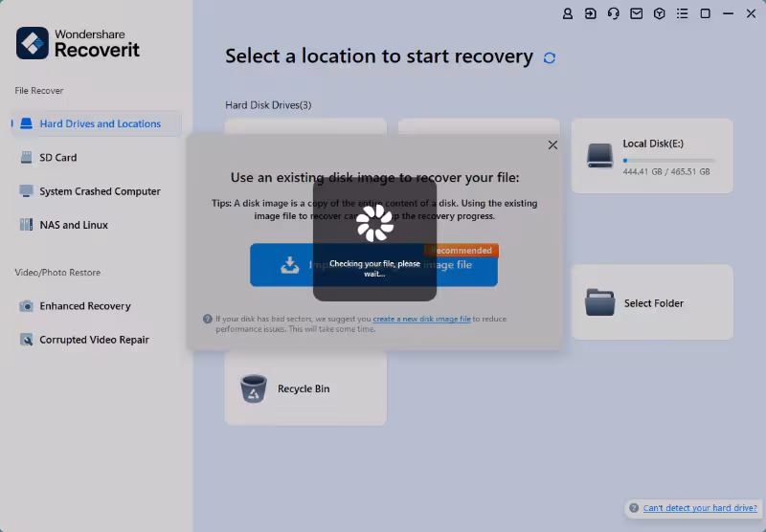
Task: Close the disk image dialog
Action: 552,144
